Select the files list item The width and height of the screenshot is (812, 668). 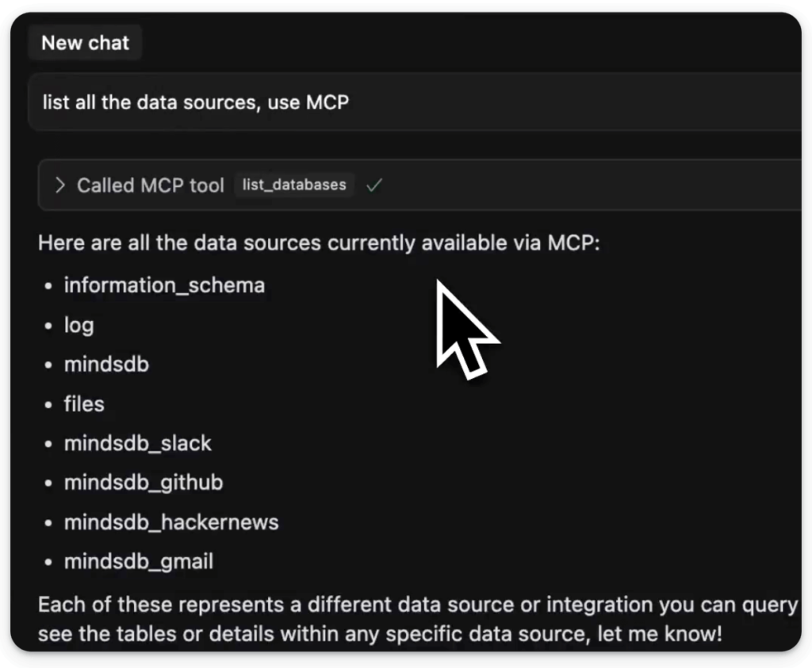coord(84,403)
